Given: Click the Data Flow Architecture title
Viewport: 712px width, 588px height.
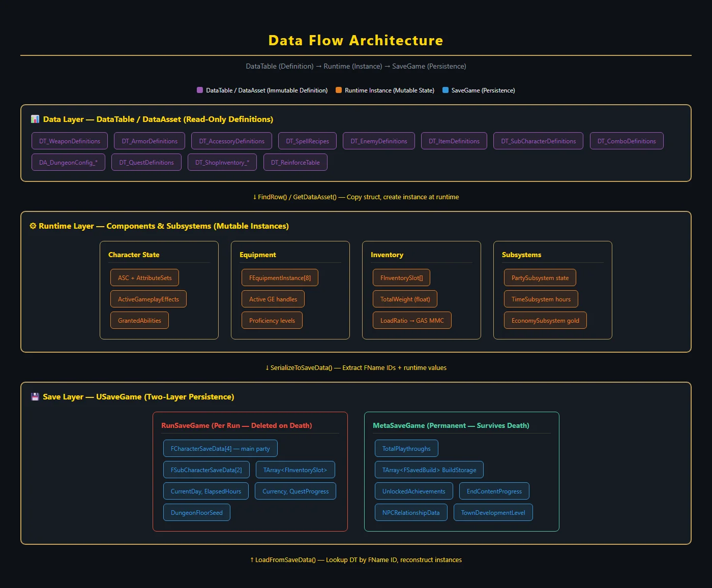Looking at the screenshot, I should pyautogui.click(x=355, y=41).
